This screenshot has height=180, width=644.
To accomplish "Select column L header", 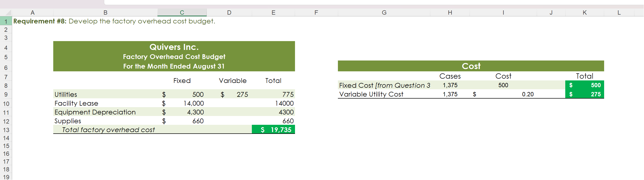I will point(619,13).
